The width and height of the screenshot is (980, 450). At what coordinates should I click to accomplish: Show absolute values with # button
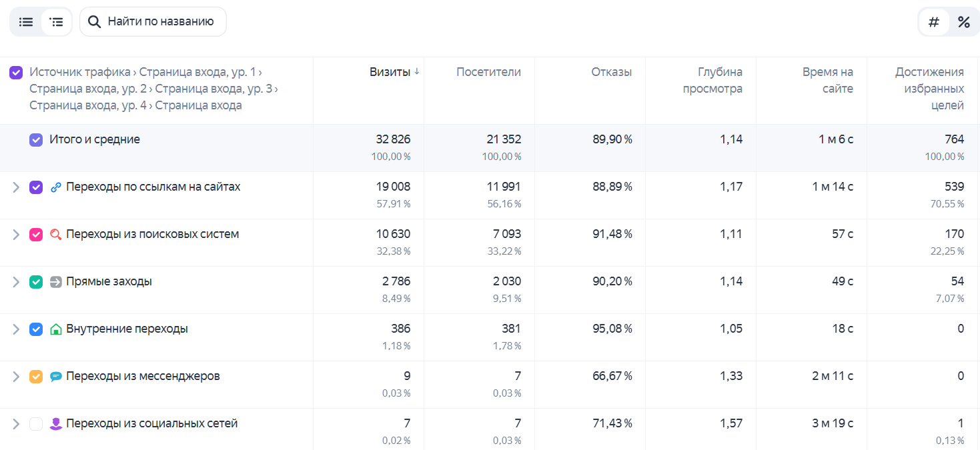(934, 22)
